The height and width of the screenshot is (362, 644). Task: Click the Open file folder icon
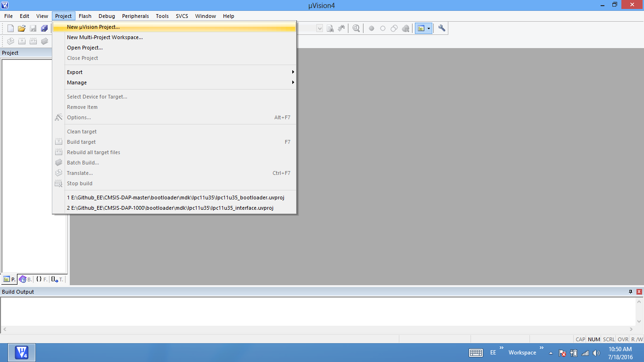22,28
